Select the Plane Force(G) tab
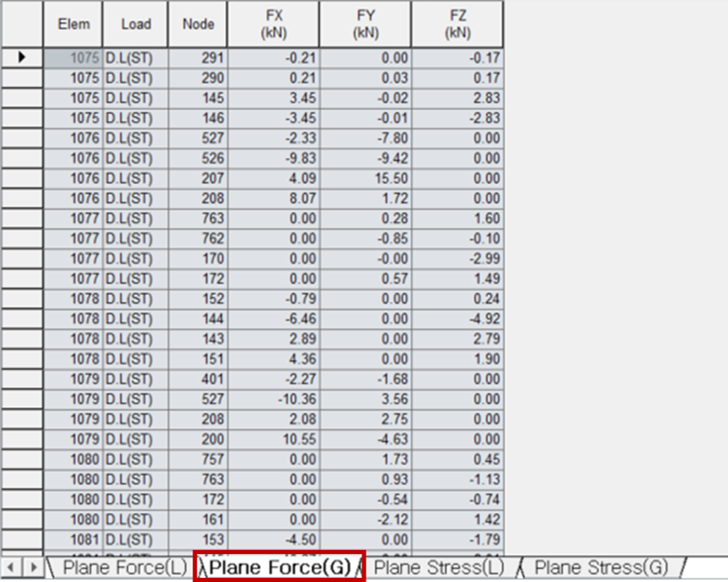 tap(280, 567)
